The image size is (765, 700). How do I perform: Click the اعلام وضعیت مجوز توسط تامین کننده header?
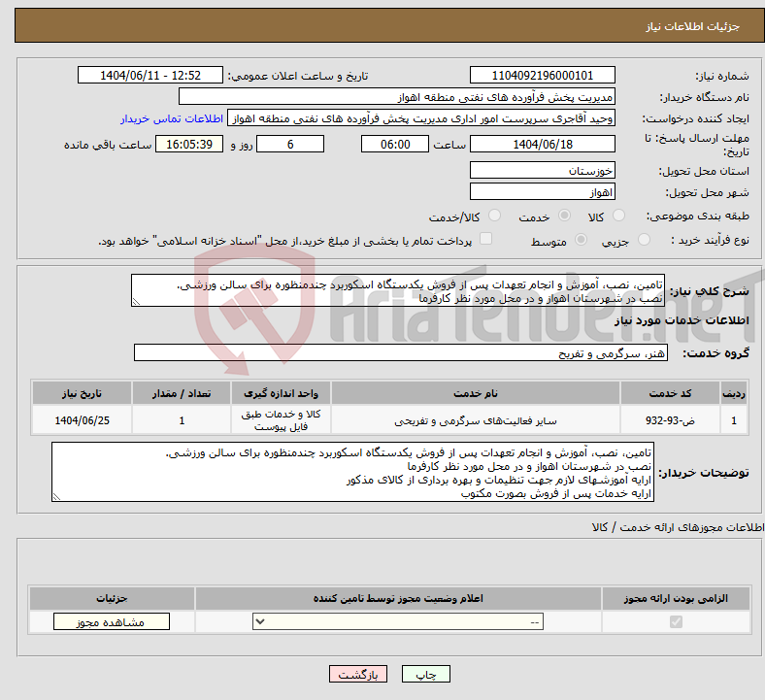pos(398,598)
